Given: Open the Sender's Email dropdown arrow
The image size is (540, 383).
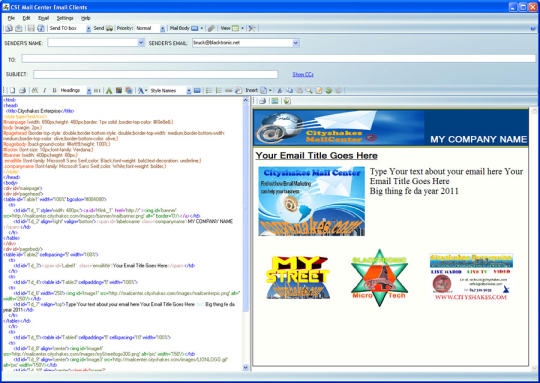Looking at the screenshot, I should (x=295, y=43).
